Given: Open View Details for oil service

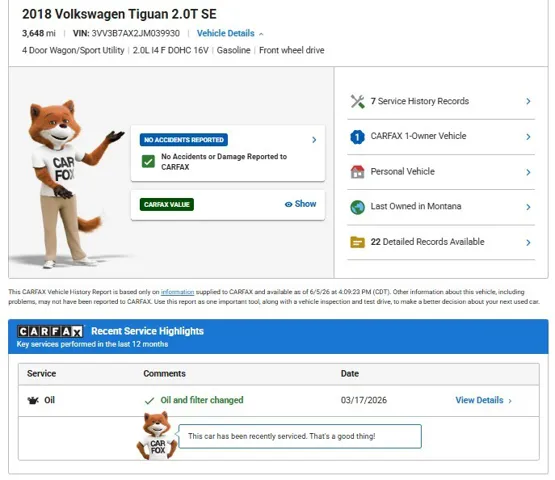Looking at the screenshot, I should [479, 400].
